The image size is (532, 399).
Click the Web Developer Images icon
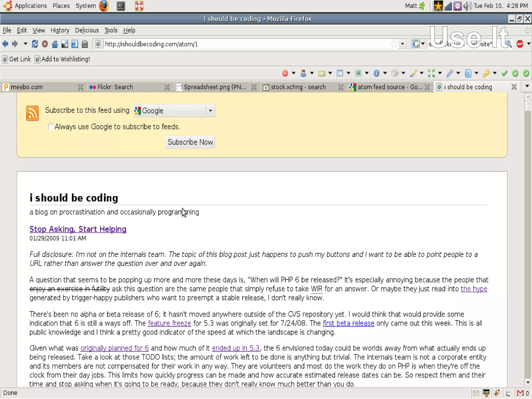tap(358, 74)
